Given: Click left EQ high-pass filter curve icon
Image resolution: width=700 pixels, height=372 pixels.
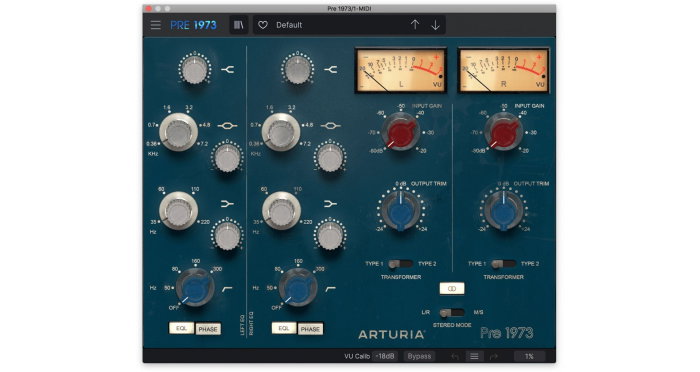Looking at the screenshot, I should pyautogui.click(x=227, y=289).
